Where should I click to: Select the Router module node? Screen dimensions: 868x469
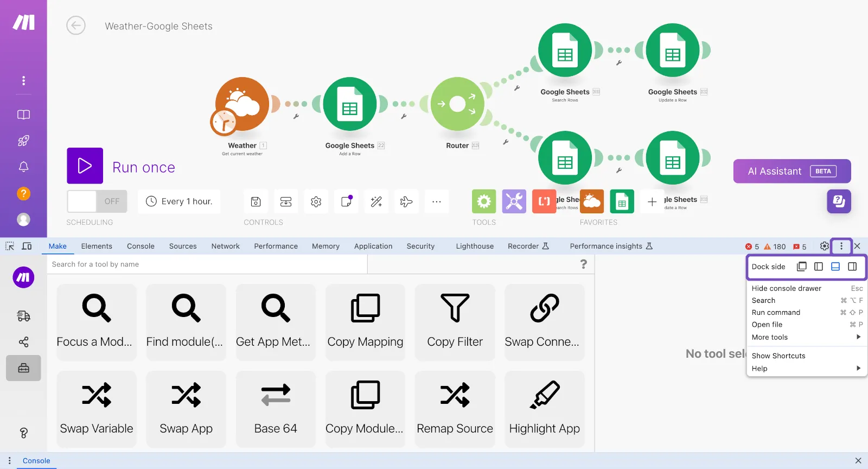457,104
